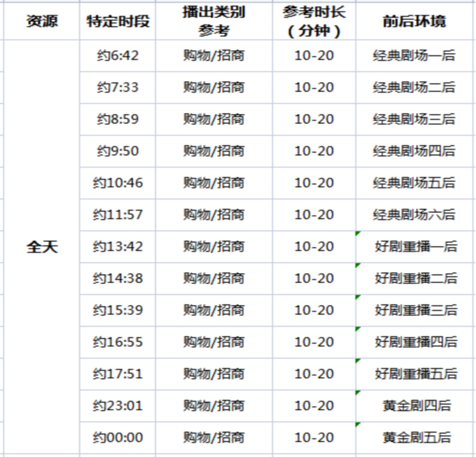This screenshot has height=457, width=476.
Task: Select 购物/招商 in the 约8:59 row
Action: (214, 119)
